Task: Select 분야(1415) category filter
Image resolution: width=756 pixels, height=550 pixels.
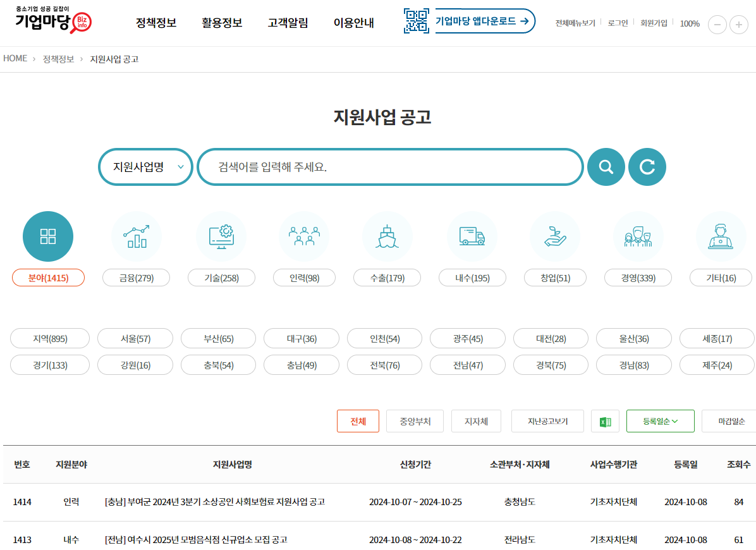Action: click(48, 278)
